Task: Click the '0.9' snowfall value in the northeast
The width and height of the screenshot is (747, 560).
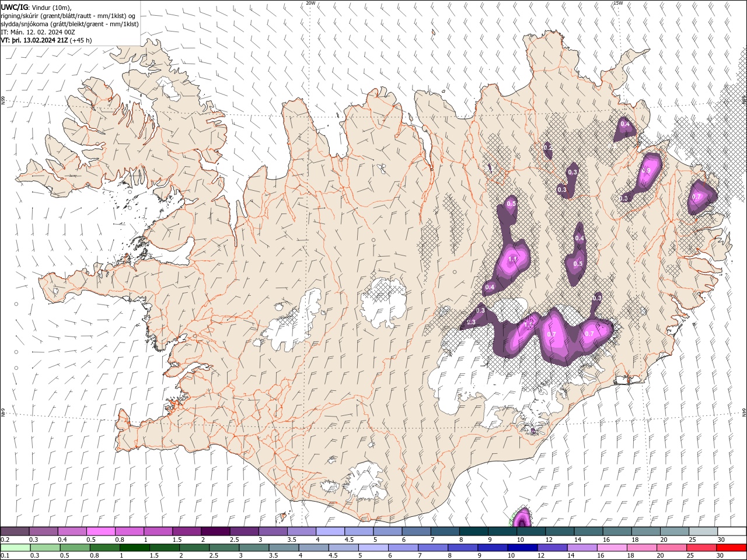Action: (x=645, y=170)
